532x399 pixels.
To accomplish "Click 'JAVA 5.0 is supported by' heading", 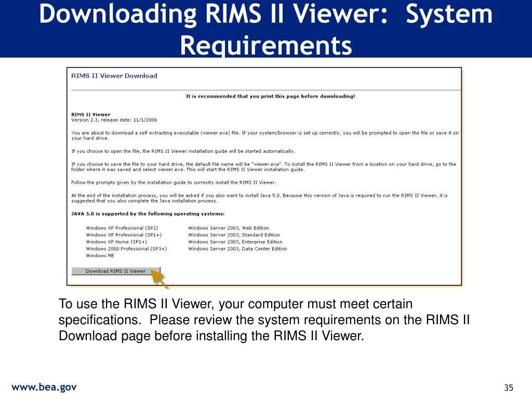I will coord(148,214).
